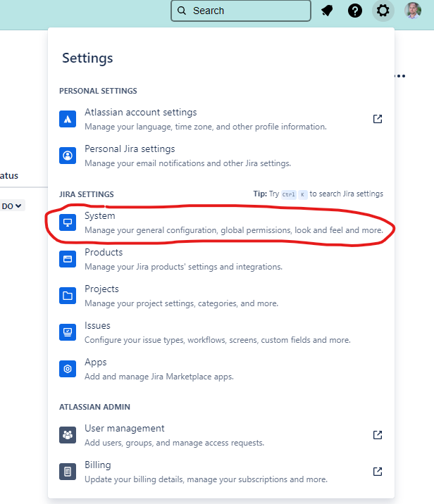Click the Settings panel heading
The image size is (434, 504).
tap(87, 58)
